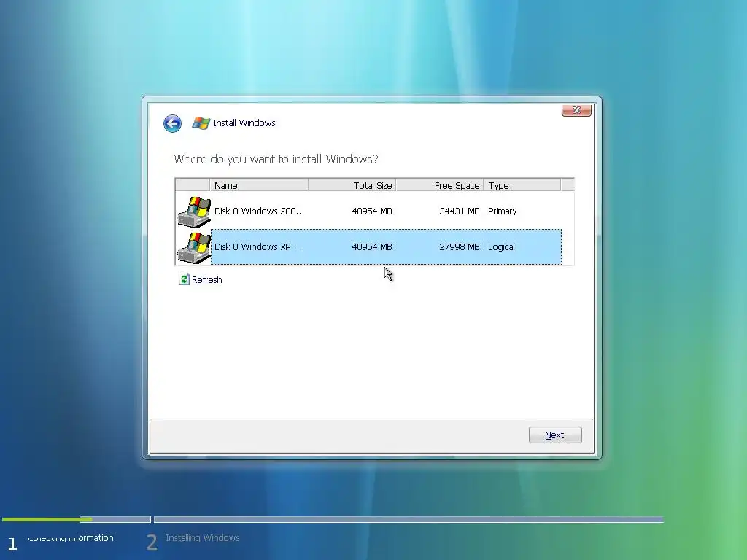Viewport: 747px width, 560px height.
Task: Close the Install Windows dialog
Action: coord(576,110)
